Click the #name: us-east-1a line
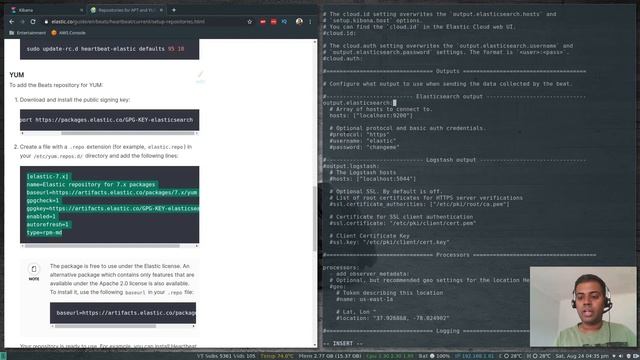This screenshot has height=360, width=640. (x=364, y=299)
